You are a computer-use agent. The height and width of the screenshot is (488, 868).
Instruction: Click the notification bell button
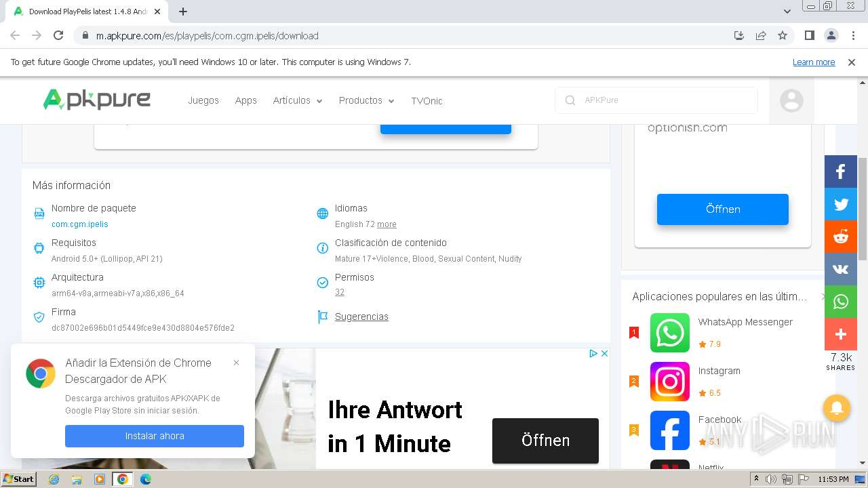tap(837, 408)
